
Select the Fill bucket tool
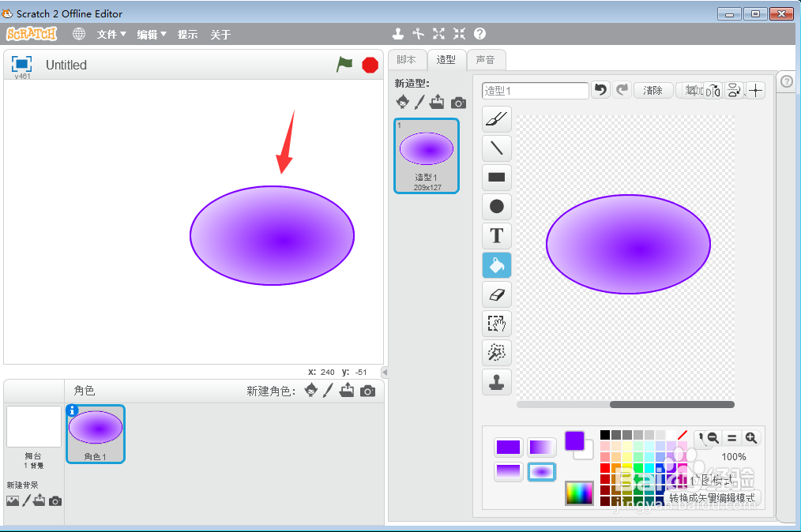click(x=497, y=265)
